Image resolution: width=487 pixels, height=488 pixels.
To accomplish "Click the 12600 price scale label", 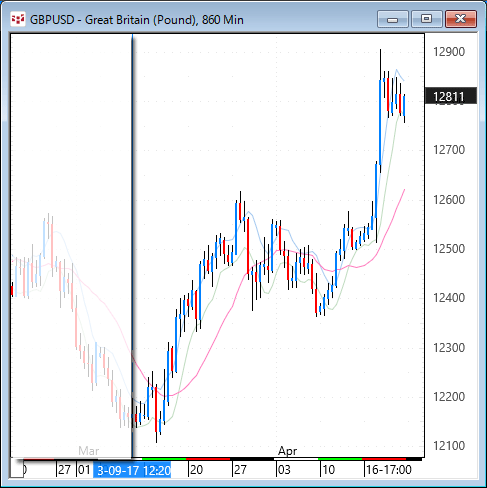I will pyautogui.click(x=449, y=200).
